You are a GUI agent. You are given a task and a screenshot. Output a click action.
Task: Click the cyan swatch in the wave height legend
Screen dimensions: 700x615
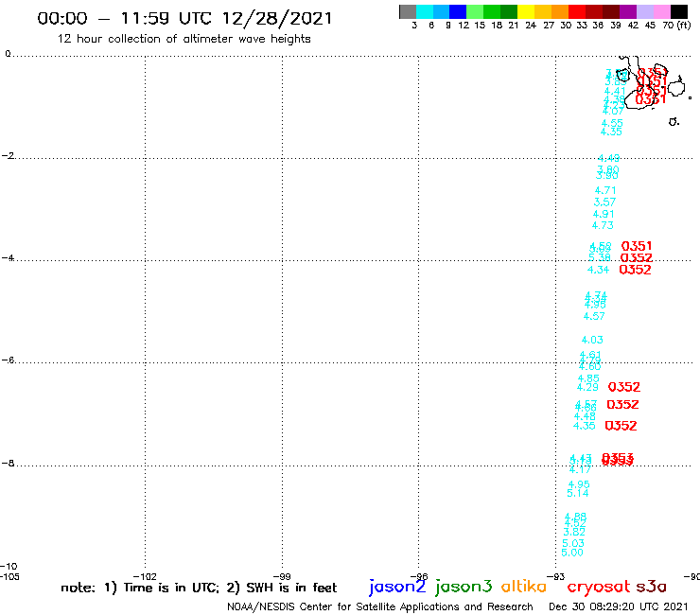pos(425,11)
